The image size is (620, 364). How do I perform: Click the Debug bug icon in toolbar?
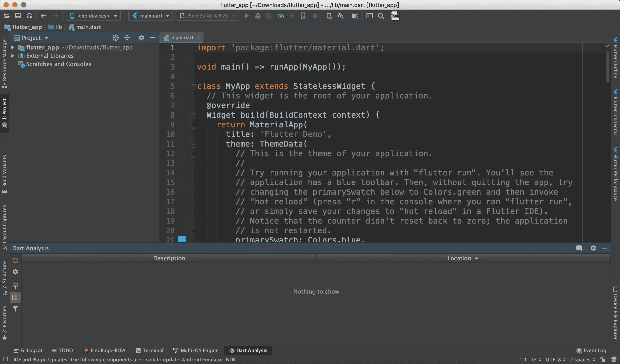pos(258,16)
